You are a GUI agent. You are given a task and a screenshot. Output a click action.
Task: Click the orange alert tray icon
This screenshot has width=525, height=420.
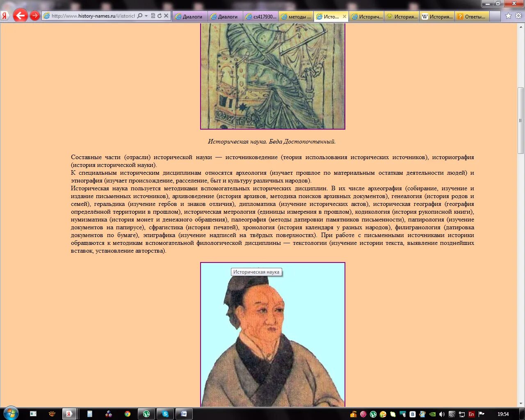click(x=383, y=414)
